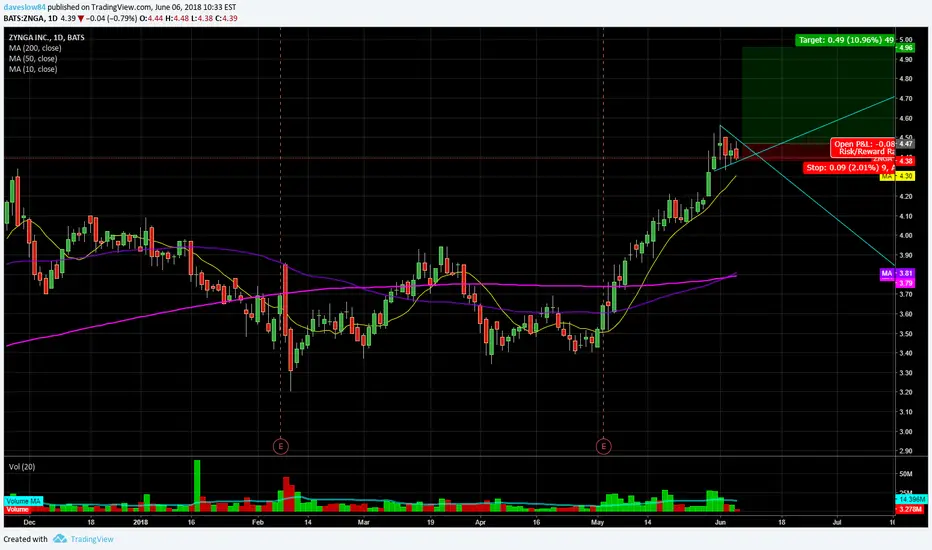Click the green 4.96 price tag

906,48
